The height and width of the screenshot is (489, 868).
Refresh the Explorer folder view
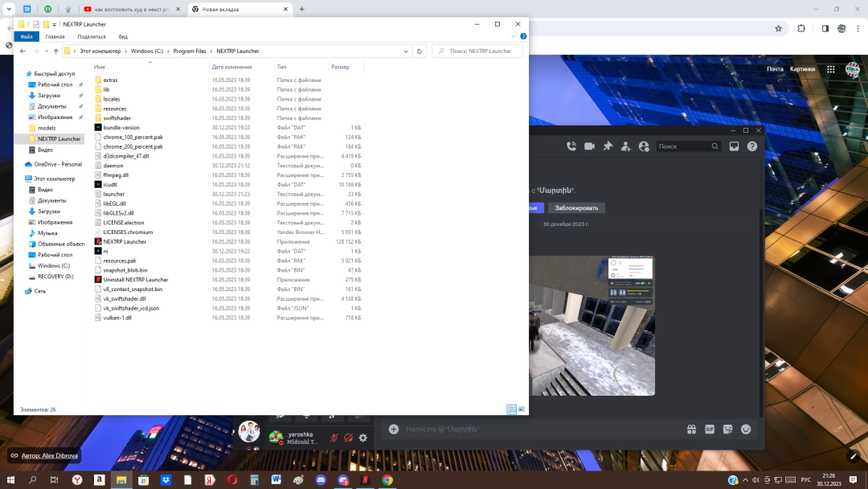[420, 51]
